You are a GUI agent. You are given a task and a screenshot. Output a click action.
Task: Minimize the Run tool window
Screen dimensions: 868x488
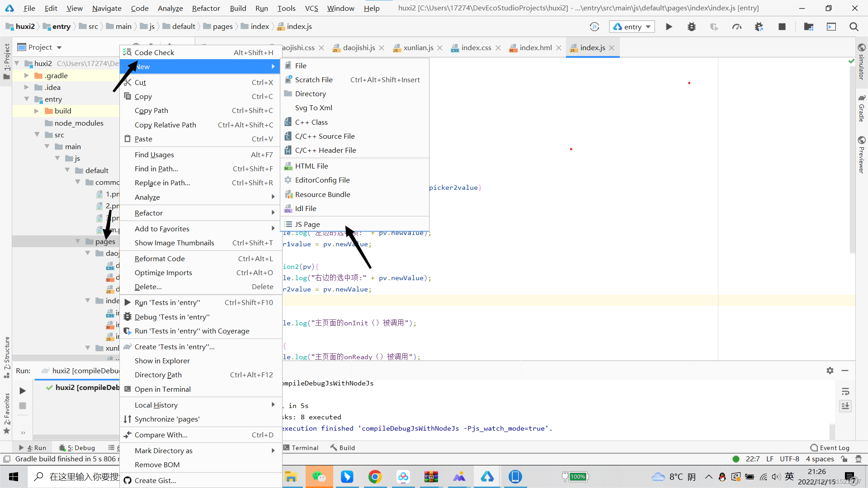click(x=844, y=371)
